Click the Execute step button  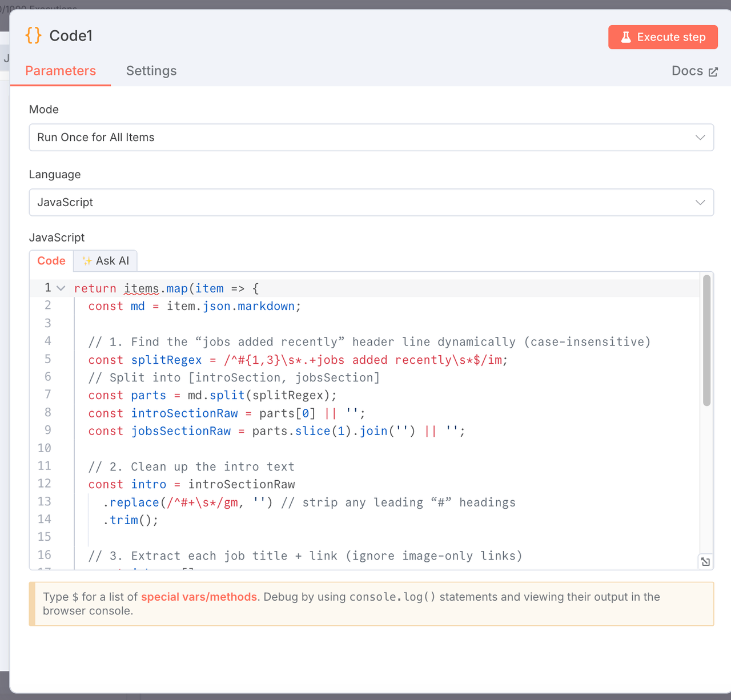[662, 37]
